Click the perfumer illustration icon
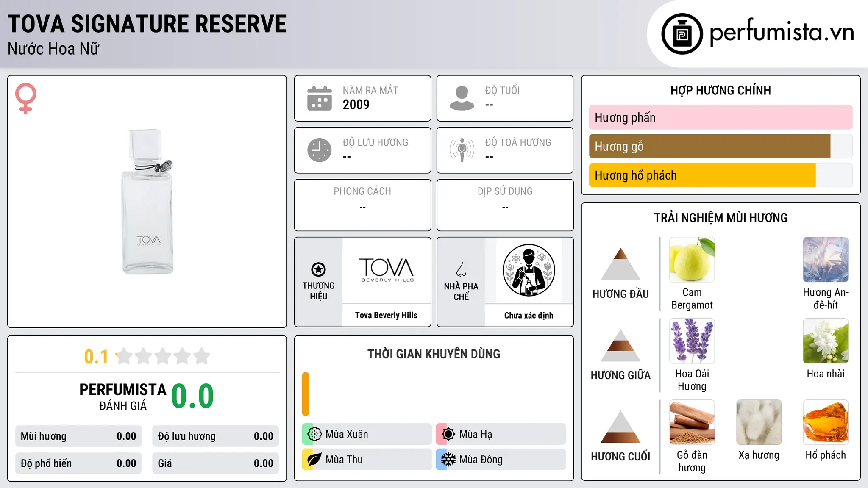The height and width of the screenshot is (488, 868). (529, 270)
